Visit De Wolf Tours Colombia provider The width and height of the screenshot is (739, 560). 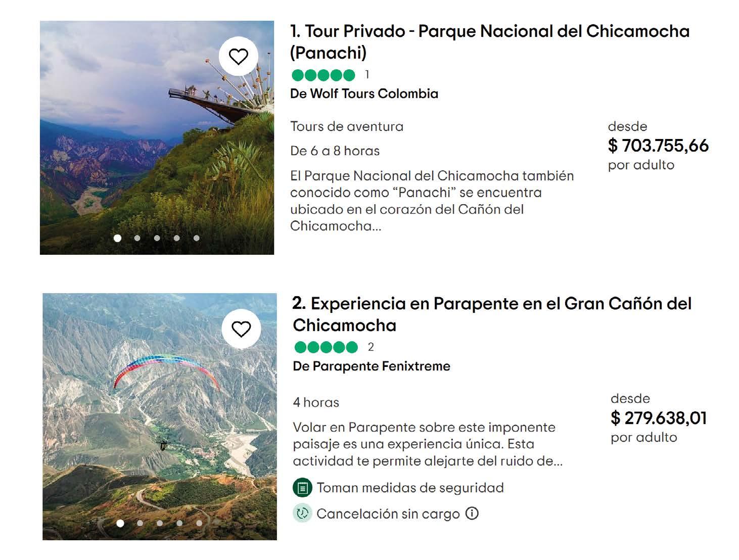(x=364, y=94)
